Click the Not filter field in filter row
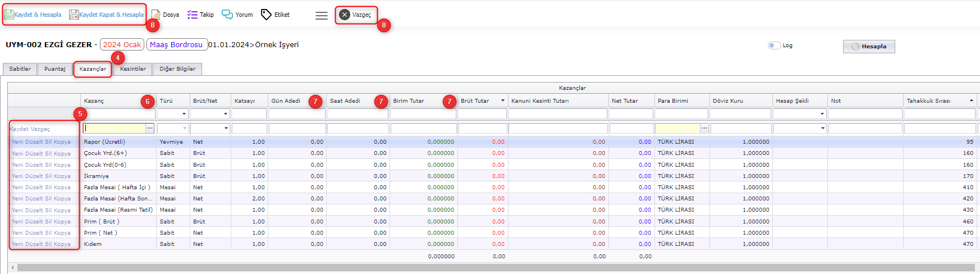The height and width of the screenshot is (274, 980). coord(865,114)
